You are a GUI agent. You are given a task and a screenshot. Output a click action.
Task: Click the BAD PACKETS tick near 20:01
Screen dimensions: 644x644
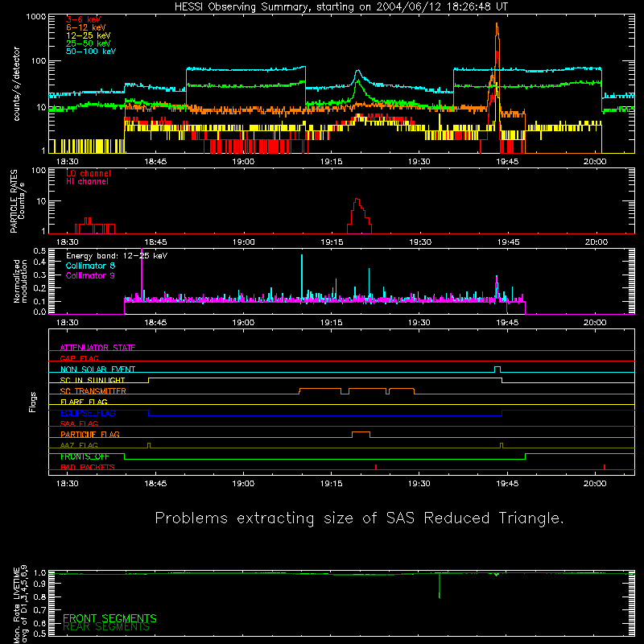(x=605, y=467)
